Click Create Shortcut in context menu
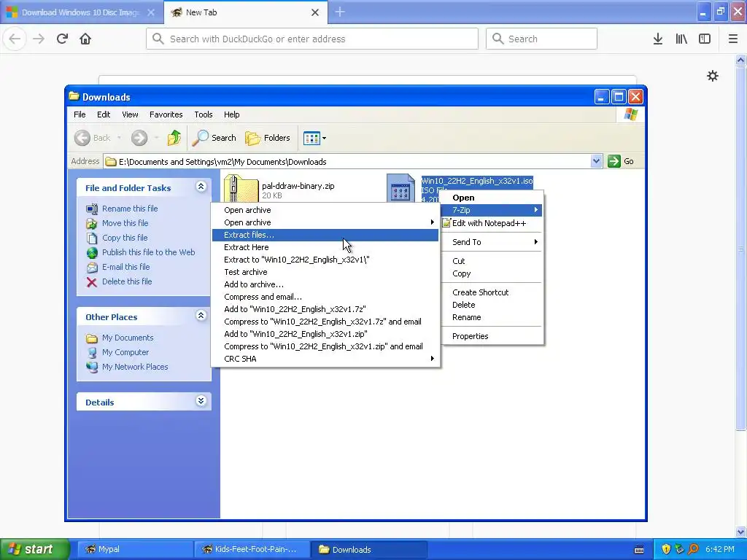The image size is (747, 560). click(x=492, y=292)
